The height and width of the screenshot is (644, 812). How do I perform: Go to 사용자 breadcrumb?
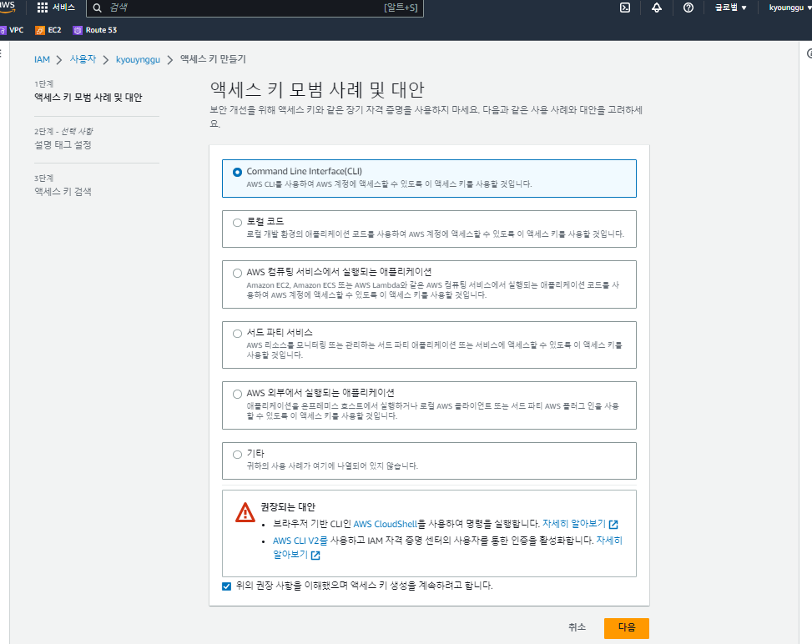pos(83,59)
